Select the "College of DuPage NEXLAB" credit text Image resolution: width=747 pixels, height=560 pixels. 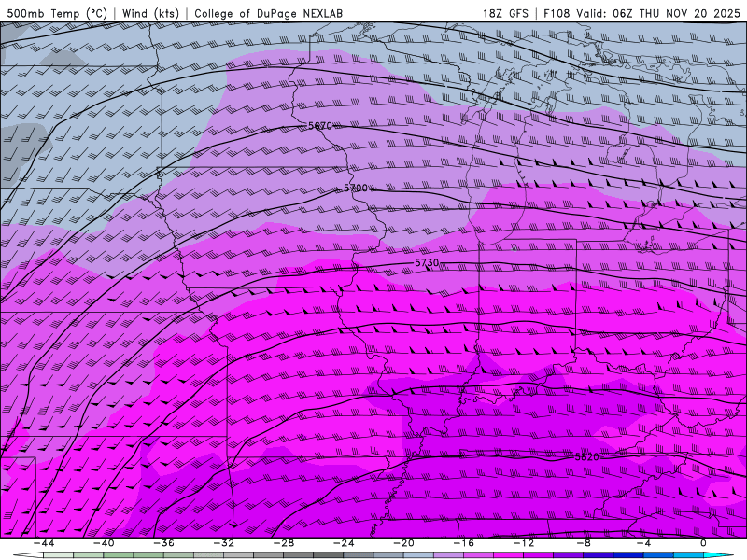coord(268,13)
